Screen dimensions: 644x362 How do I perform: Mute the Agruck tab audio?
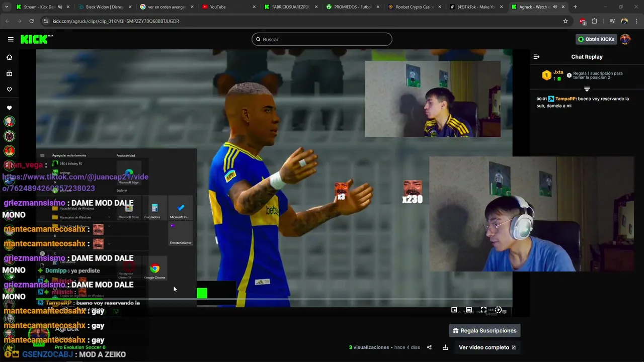coord(555,7)
